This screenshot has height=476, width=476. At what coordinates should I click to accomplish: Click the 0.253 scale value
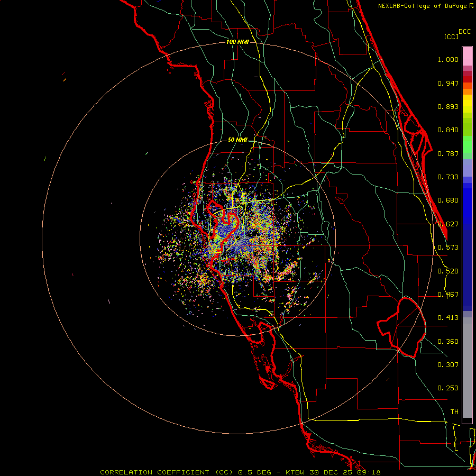click(x=448, y=388)
